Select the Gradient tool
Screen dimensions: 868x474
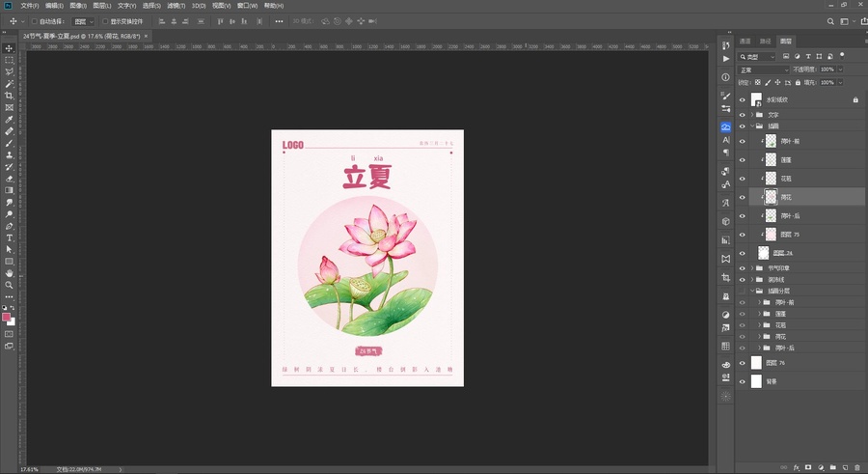click(9, 190)
